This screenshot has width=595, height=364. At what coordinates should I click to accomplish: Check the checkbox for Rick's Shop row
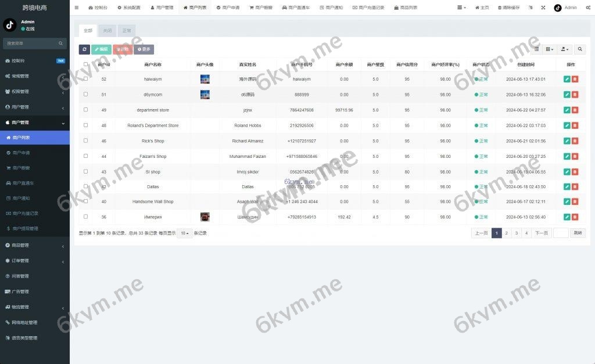coord(85,140)
